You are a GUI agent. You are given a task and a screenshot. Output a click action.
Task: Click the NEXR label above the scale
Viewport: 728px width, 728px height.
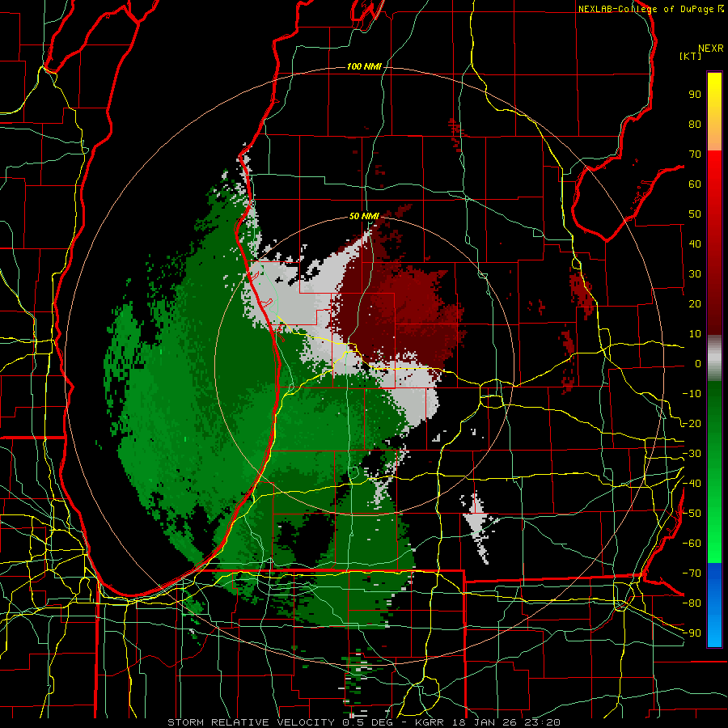click(711, 49)
